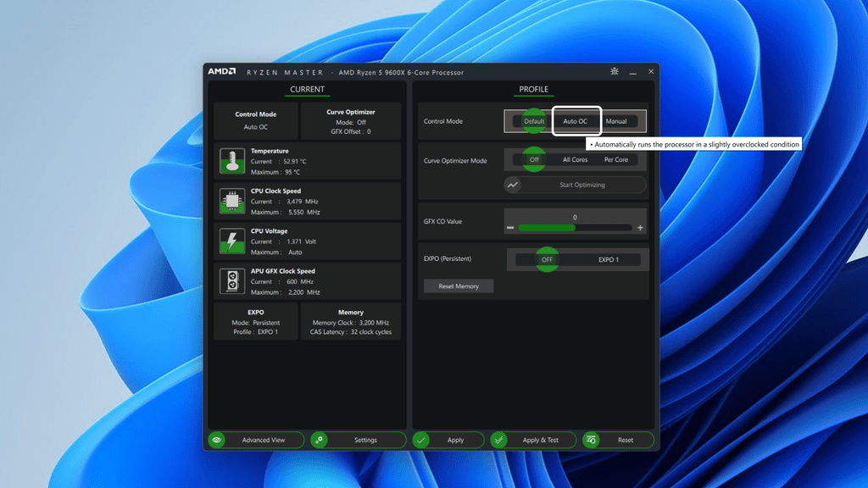Viewport: 868px width, 488px height.
Task: Click the plus stepper for GFX CO Value
Action: (642, 227)
